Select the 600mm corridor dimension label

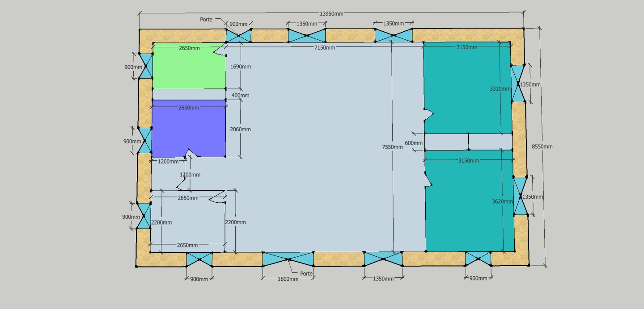coord(413,143)
